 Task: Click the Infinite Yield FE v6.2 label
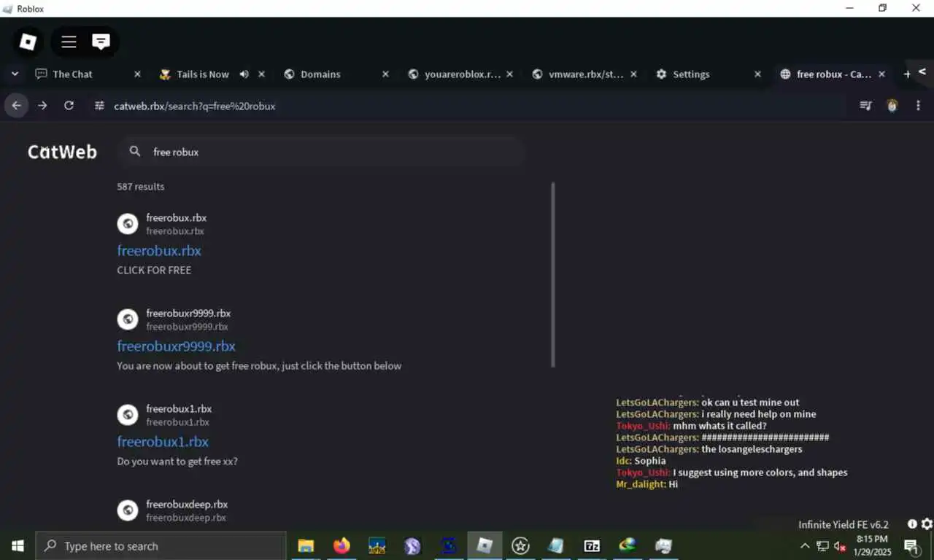click(x=844, y=524)
